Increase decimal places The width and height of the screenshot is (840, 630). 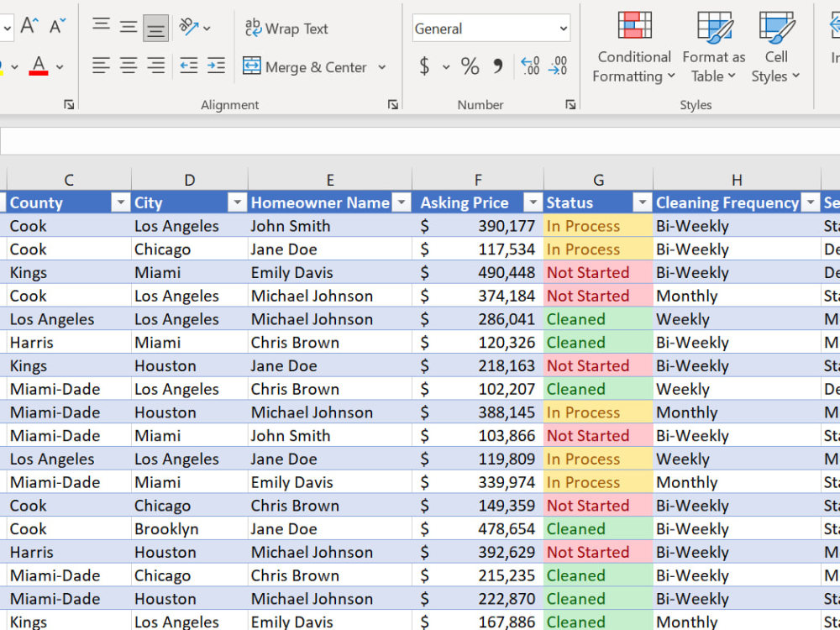(530, 66)
